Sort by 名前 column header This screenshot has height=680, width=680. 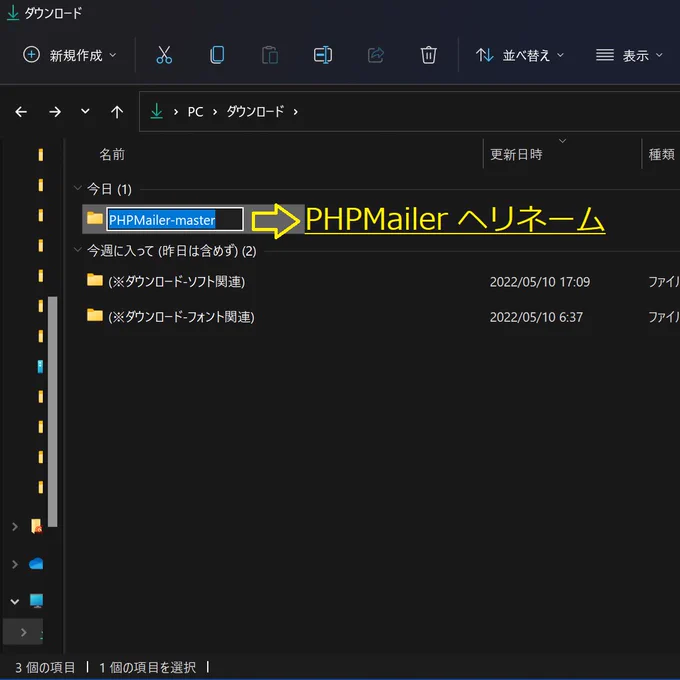[112, 154]
